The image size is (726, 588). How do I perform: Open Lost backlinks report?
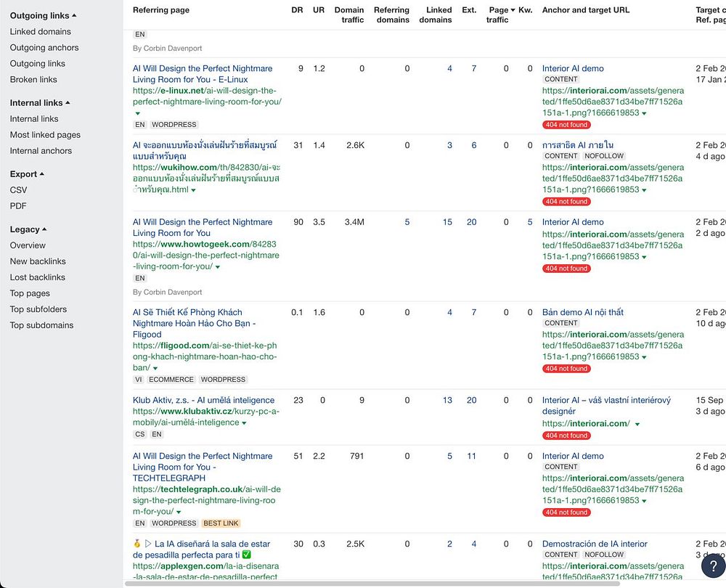pyautogui.click(x=38, y=277)
